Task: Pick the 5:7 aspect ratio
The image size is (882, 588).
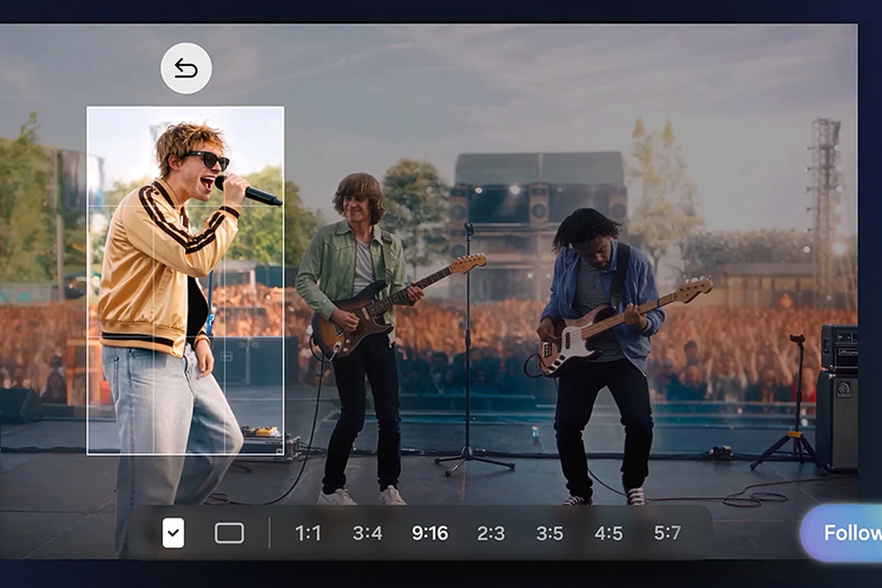Action: point(667,533)
